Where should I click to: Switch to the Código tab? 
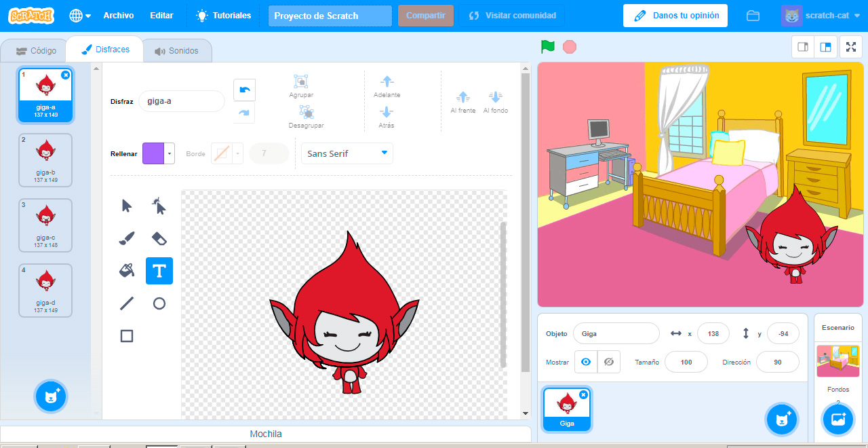[37, 51]
